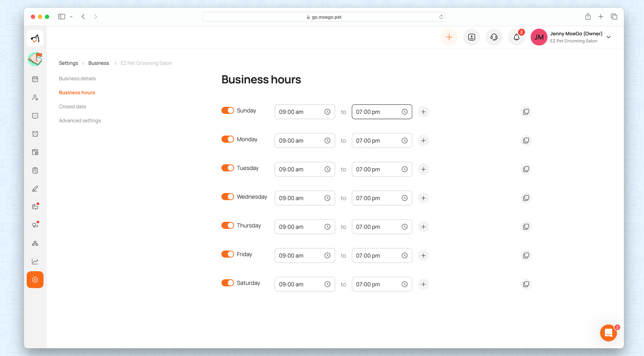Disable the Thursday hours switch
The height and width of the screenshot is (356, 644).
[x=228, y=225]
